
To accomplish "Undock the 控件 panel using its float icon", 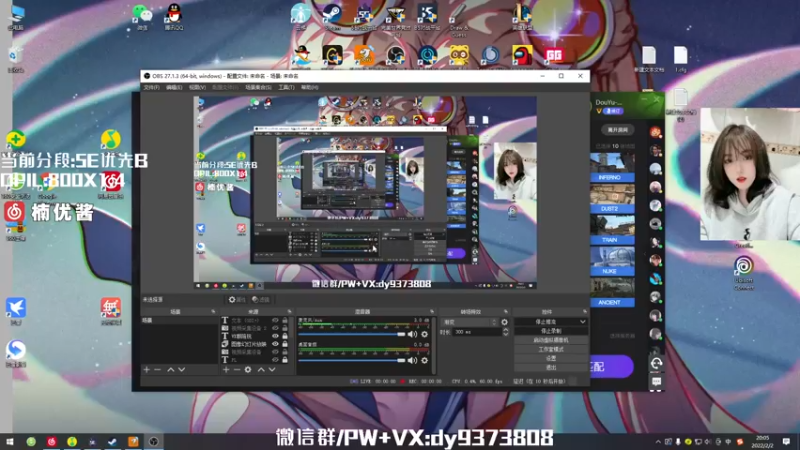I will click(585, 311).
